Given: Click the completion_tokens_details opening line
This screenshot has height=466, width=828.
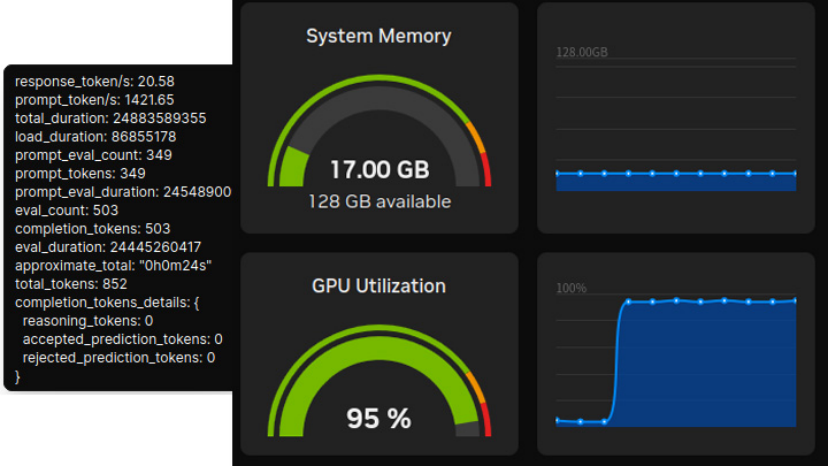Looking at the screenshot, I should 108,302.
